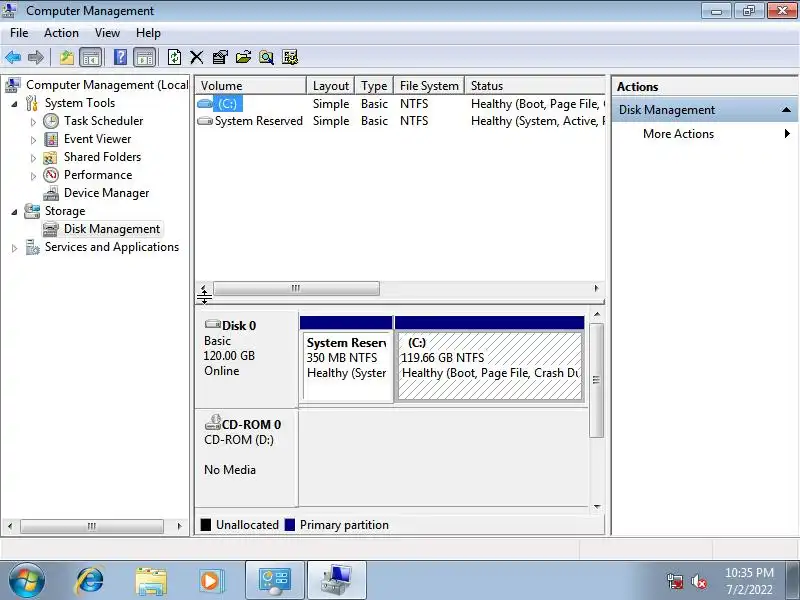800x600 pixels.
Task: Click the console tree horizontal scrollbar thumb
Action: coord(91,526)
